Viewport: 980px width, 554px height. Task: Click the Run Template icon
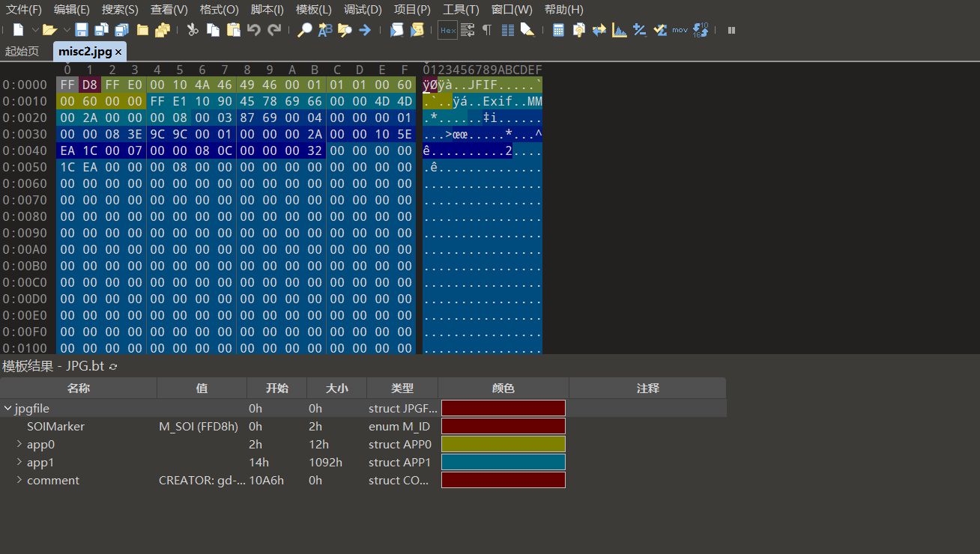[417, 30]
